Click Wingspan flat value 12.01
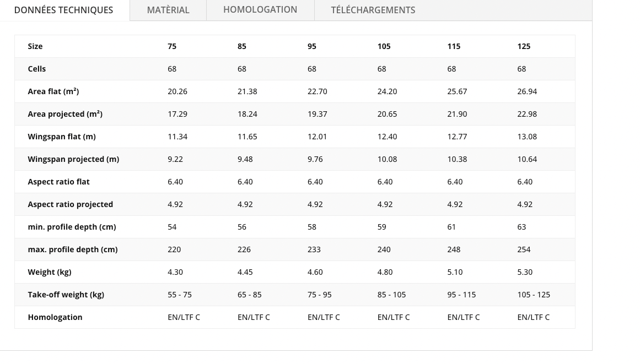Screen dimensions: 640x364 tap(317, 137)
